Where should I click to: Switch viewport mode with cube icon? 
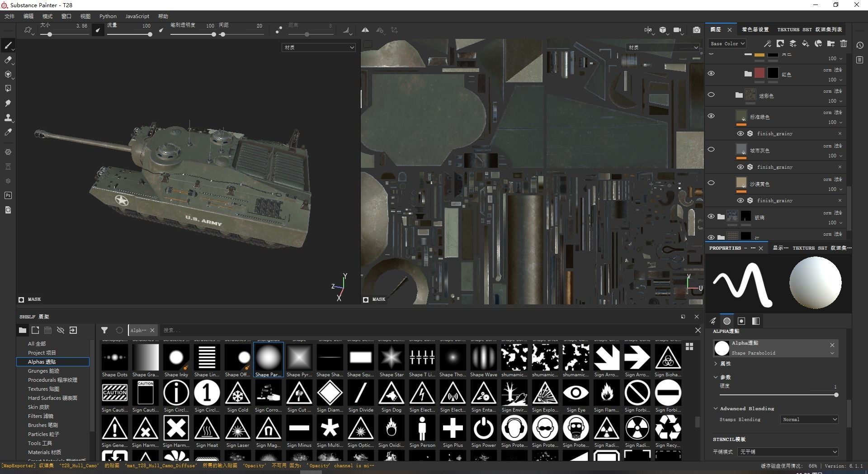pyautogui.click(x=663, y=30)
